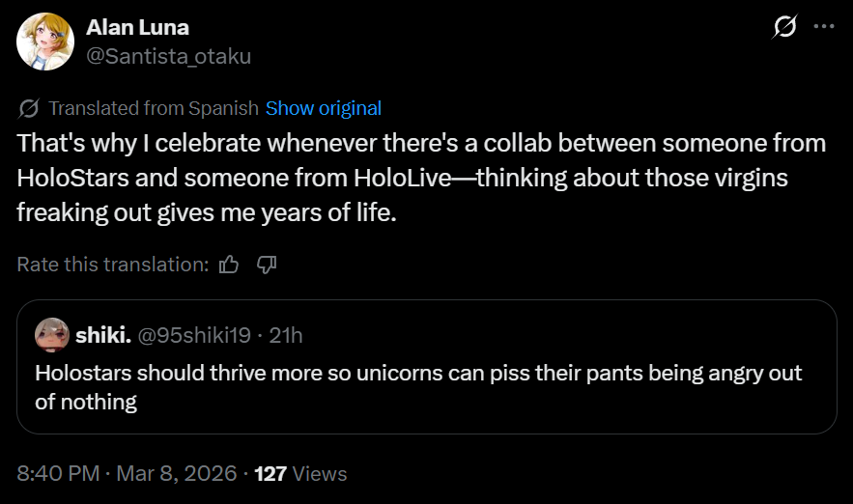Screen dimensions: 853x504
Task: Click the main translated post text
Action: click(421, 179)
